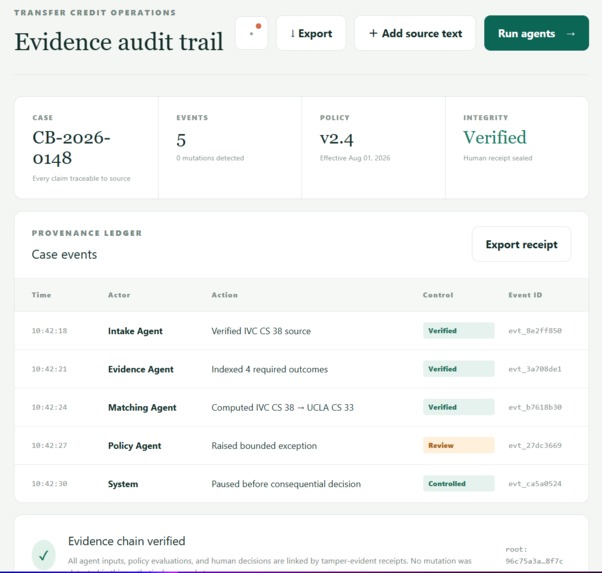Viewport: 602px width, 573px height.
Task: Start the Run agents button
Action: pyautogui.click(x=536, y=33)
